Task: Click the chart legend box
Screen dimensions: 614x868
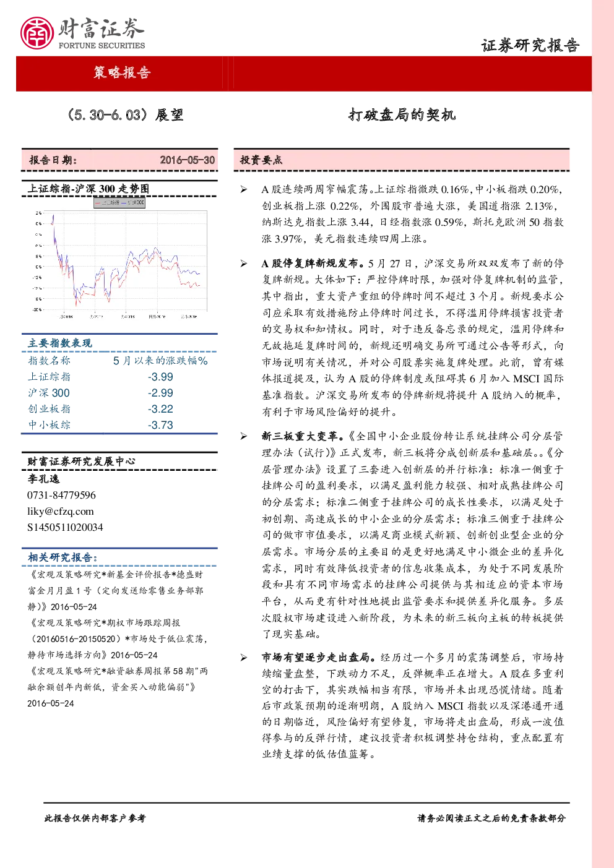Action: click(x=119, y=203)
